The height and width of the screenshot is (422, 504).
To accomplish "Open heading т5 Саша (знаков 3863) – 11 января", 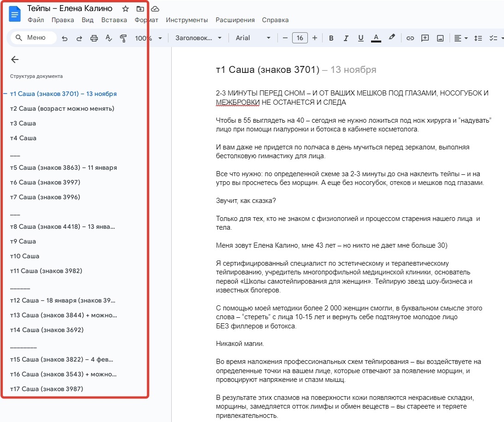I will [x=63, y=167].
